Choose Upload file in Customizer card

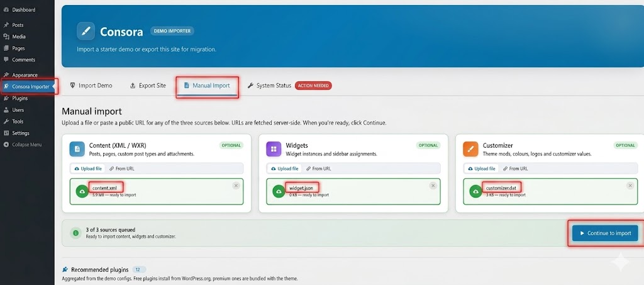481,169
